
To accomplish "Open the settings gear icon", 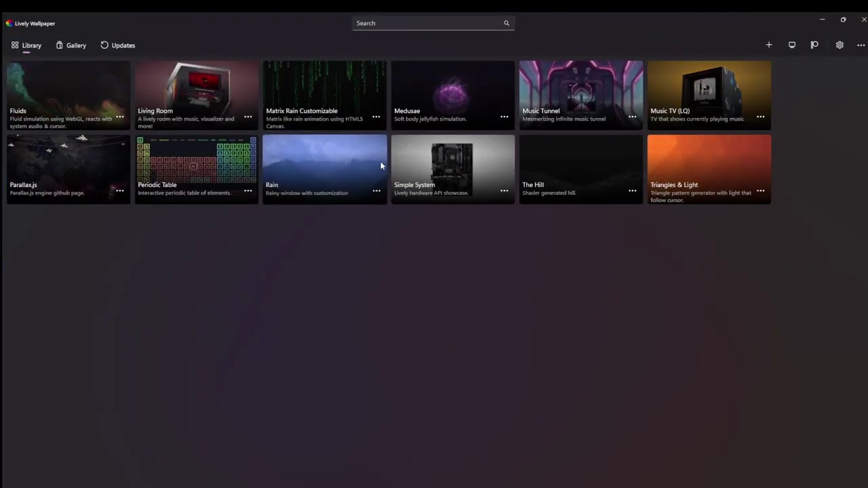I will (x=840, y=45).
